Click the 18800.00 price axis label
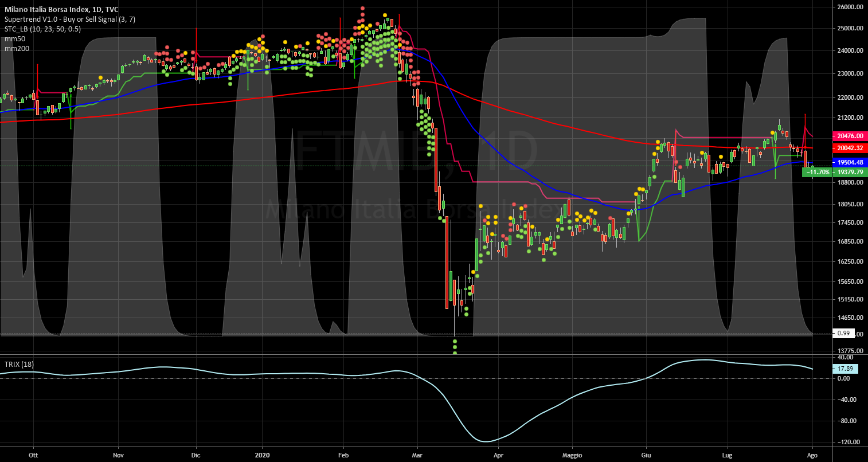 coord(850,182)
